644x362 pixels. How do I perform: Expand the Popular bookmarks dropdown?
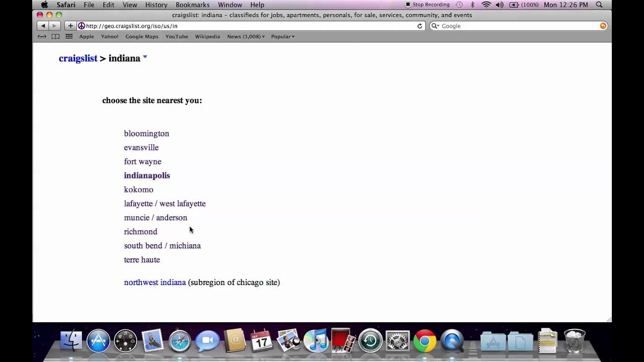[x=283, y=37]
